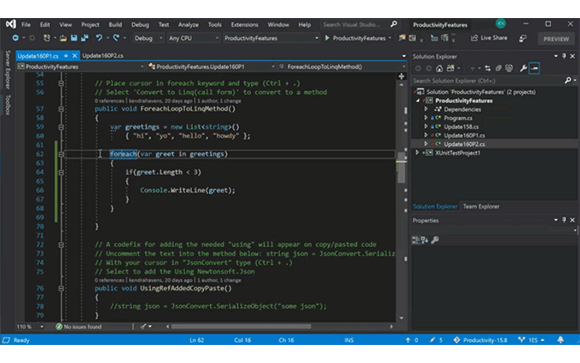Screen dimensions: 580x363
Task: Toggle Show All Files in Solution Explorer
Action: coord(509,68)
